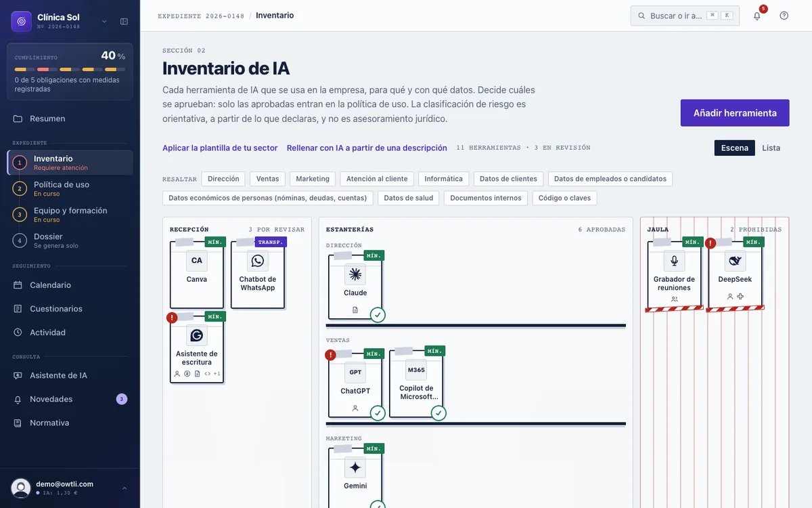This screenshot has width=812, height=508.
Task: Click the compliance progress bar
Action: 70,69
